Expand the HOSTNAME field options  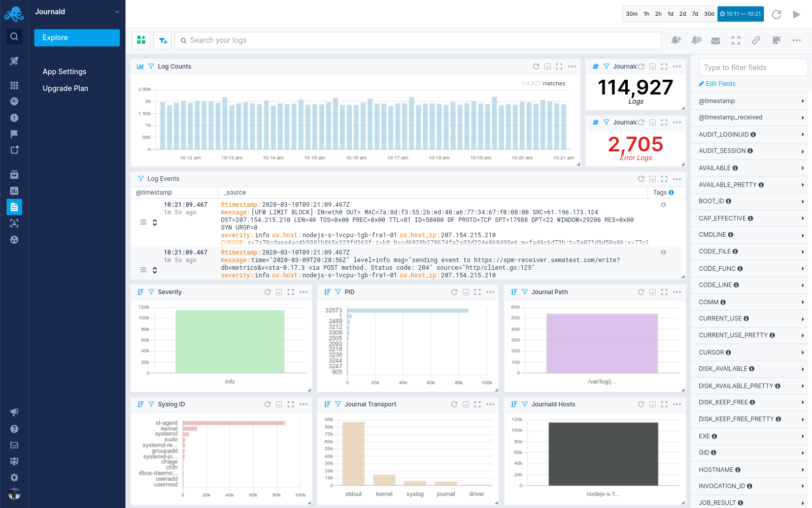click(x=802, y=469)
